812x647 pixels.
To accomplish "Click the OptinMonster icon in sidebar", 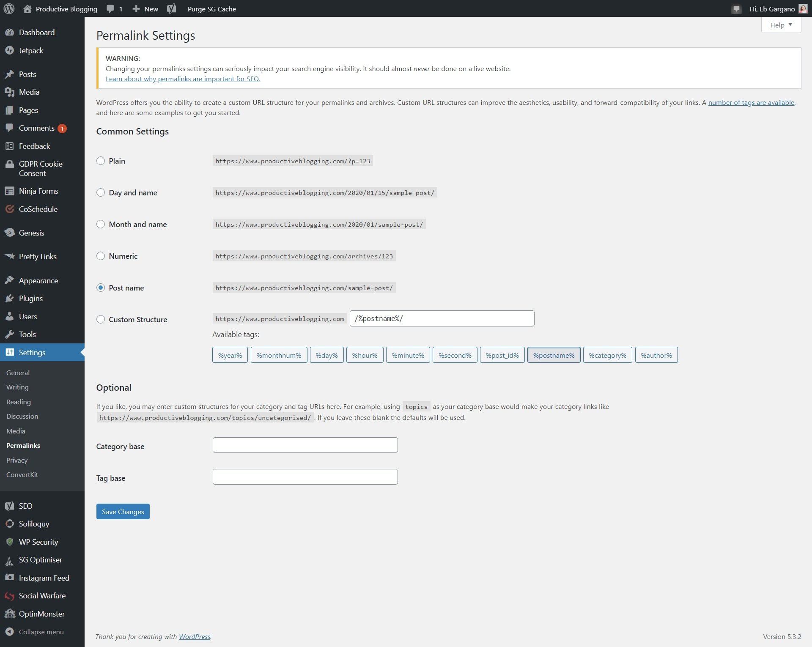I will [x=9, y=614].
